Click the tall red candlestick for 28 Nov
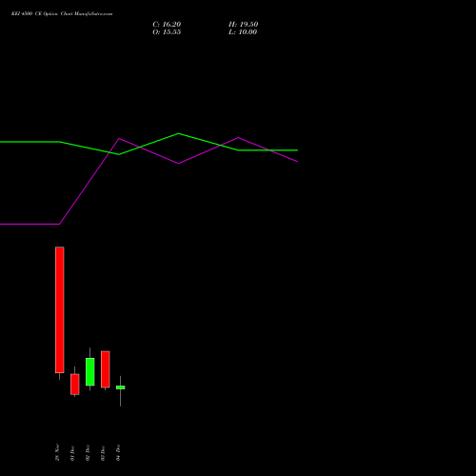The height and width of the screenshot is (476, 476). pos(60,309)
